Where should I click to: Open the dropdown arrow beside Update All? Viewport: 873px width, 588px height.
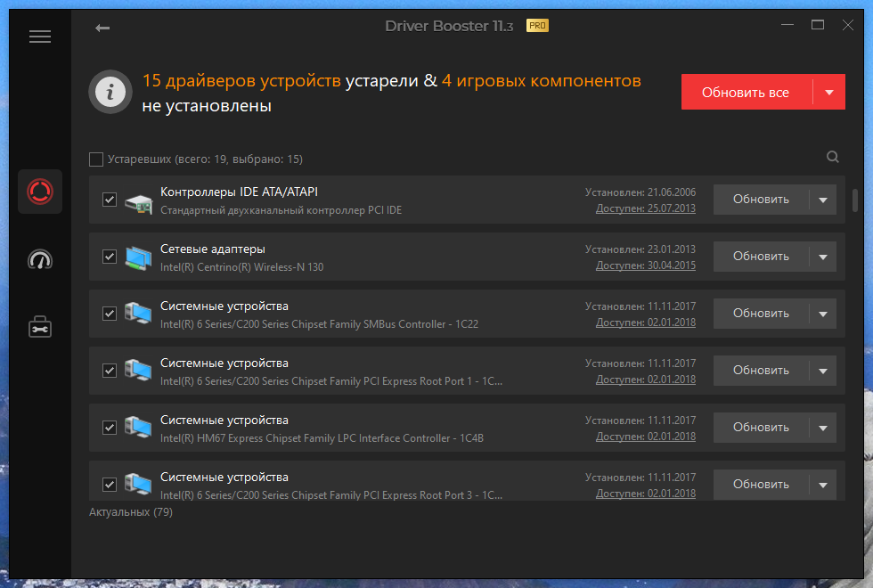tap(829, 92)
